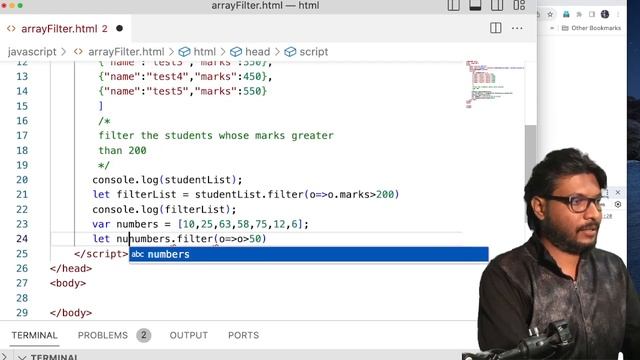Image resolution: width=640 pixels, height=360 pixels.
Task: Switch to the TERMINAL panel tab
Action: point(34,335)
